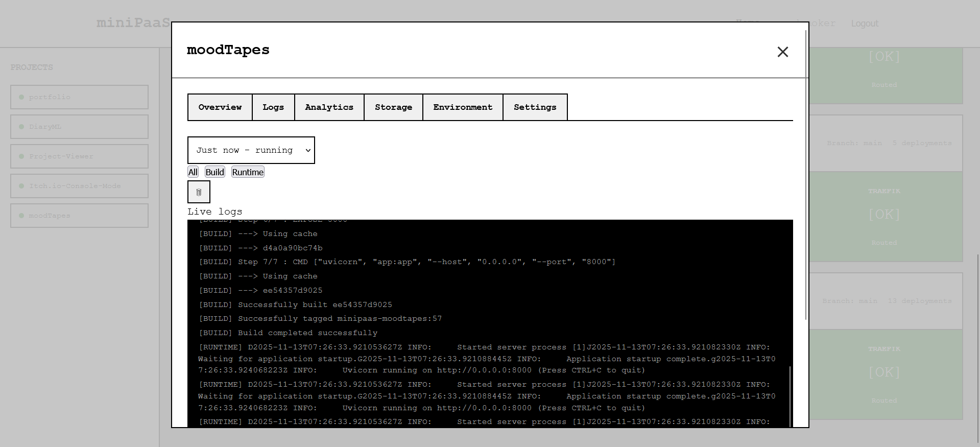Viewport: 980px width, 447px height.
Task: Click the 'Step 7/7 : CMD' log line
Action: 407,262
